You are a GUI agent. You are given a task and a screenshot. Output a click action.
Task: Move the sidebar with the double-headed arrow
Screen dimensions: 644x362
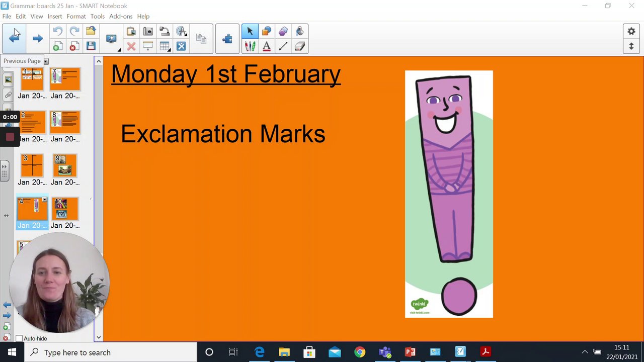point(6,216)
